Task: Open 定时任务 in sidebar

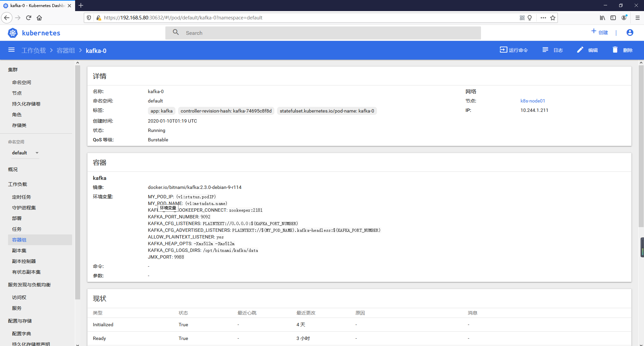Action: pos(21,197)
